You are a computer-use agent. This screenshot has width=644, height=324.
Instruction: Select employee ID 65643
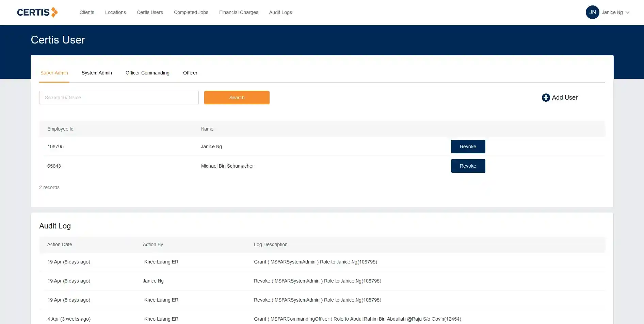tap(54, 166)
